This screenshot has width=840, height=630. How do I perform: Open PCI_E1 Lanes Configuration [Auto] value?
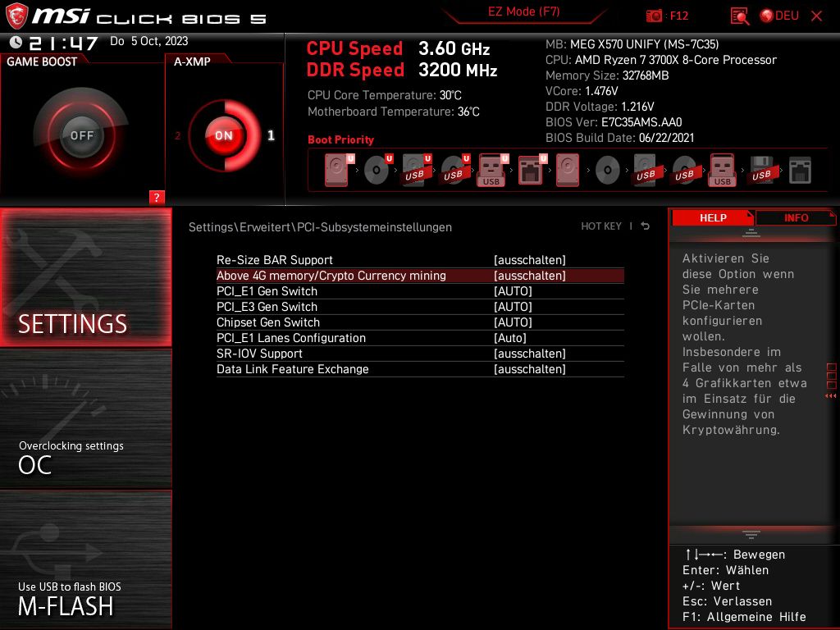pos(510,337)
